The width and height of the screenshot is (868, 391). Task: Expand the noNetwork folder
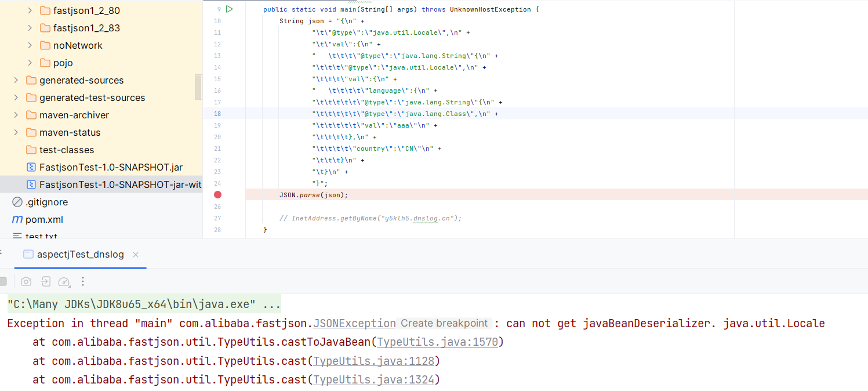[30, 45]
